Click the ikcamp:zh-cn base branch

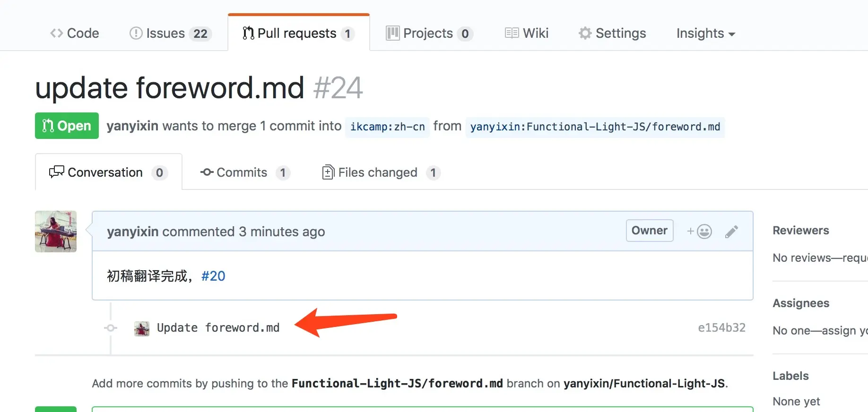(x=387, y=127)
